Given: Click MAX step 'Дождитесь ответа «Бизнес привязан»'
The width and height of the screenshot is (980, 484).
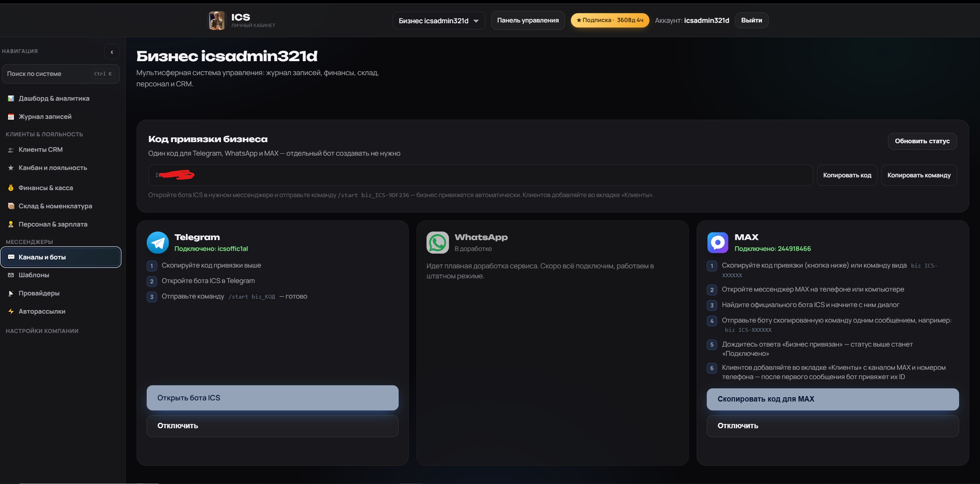Looking at the screenshot, I should click(x=817, y=349).
